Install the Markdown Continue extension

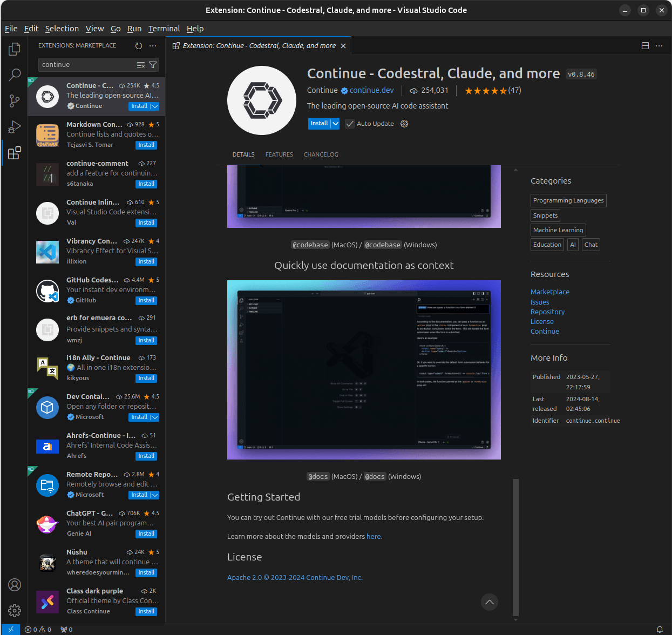click(x=146, y=145)
